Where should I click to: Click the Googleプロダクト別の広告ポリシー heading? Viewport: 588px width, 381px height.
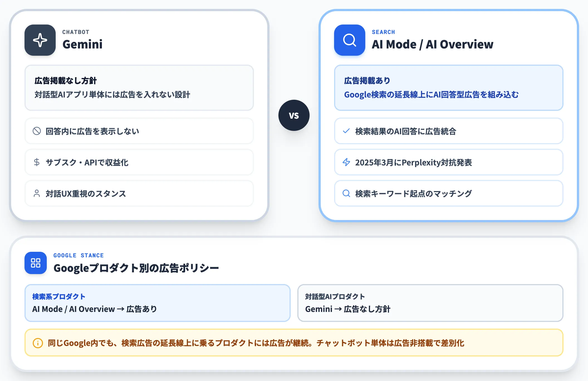136,268
